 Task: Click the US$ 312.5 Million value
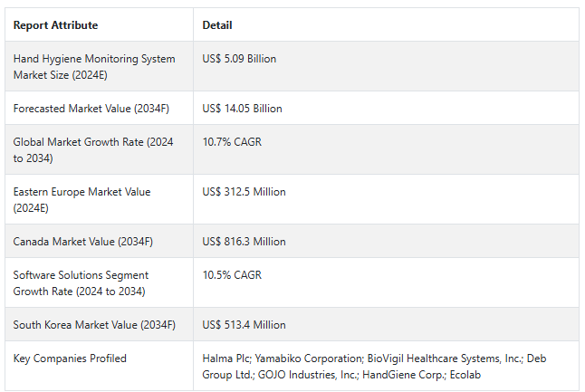244,192
